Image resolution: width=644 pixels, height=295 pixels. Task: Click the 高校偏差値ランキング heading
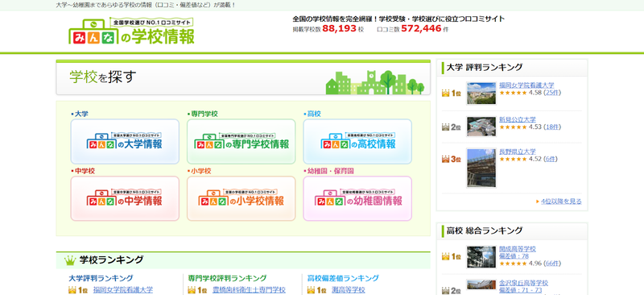pos(343,279)
